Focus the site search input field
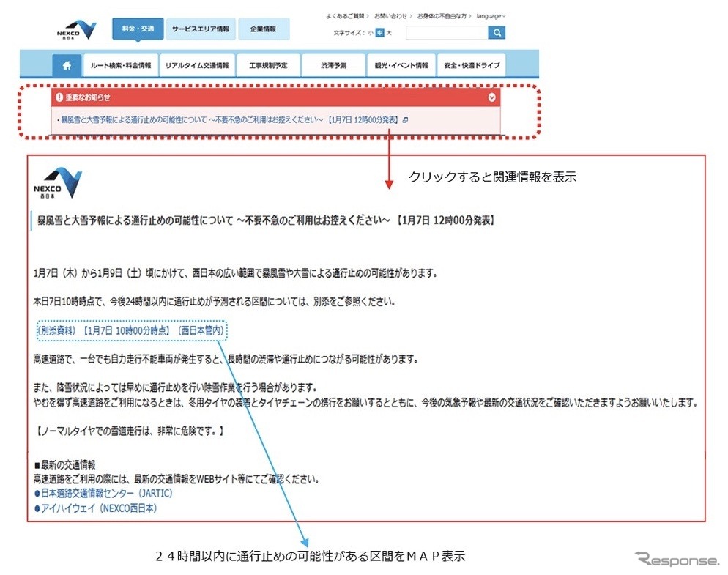 tap(447, 32)
